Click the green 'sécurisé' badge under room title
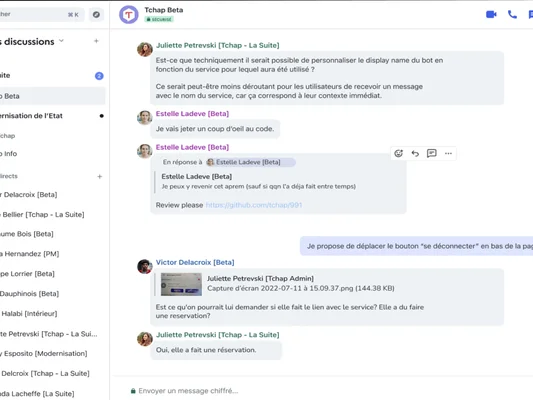 click(159, 19)
